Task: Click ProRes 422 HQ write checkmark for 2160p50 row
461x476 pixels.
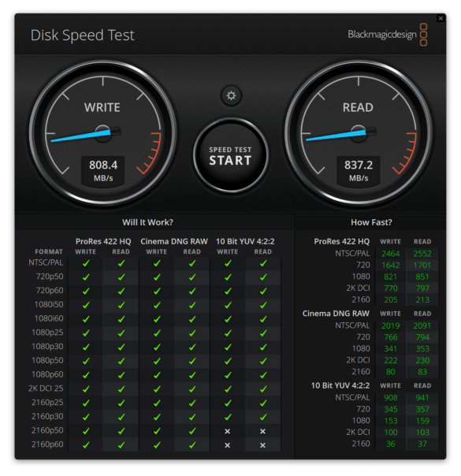Action: 86,431
